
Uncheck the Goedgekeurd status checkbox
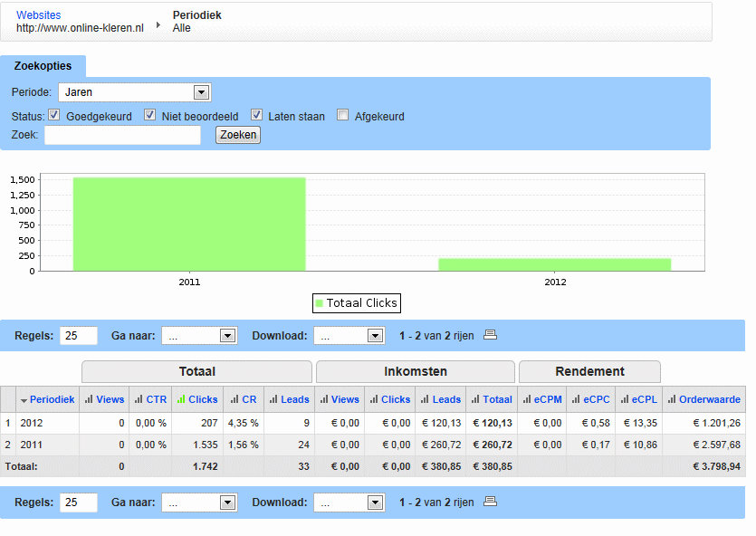(54, 115)
